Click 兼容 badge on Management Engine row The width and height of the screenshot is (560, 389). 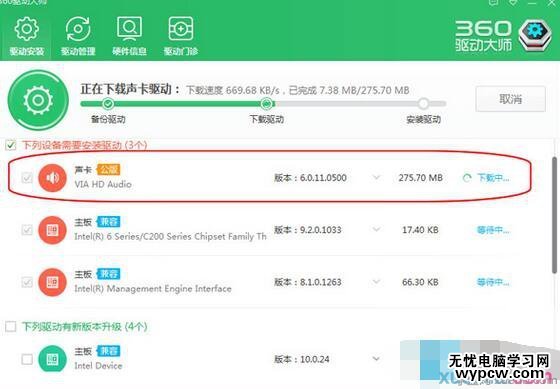pyautogui.click(x=108, y=274)
